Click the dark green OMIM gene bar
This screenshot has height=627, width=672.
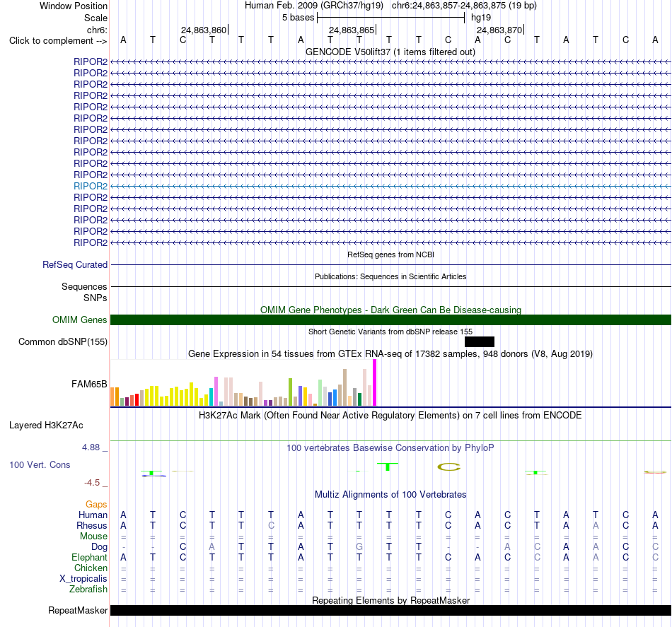point(390,320)
